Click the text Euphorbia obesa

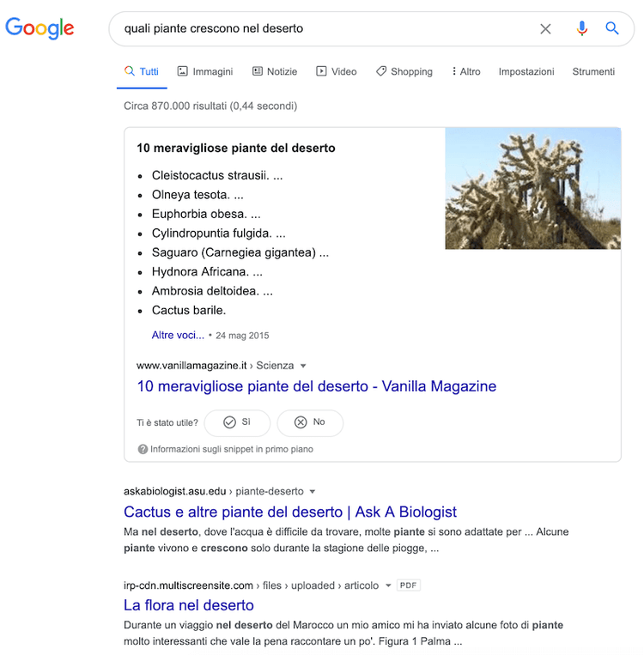pyautogui.click(x=199, y=214)
